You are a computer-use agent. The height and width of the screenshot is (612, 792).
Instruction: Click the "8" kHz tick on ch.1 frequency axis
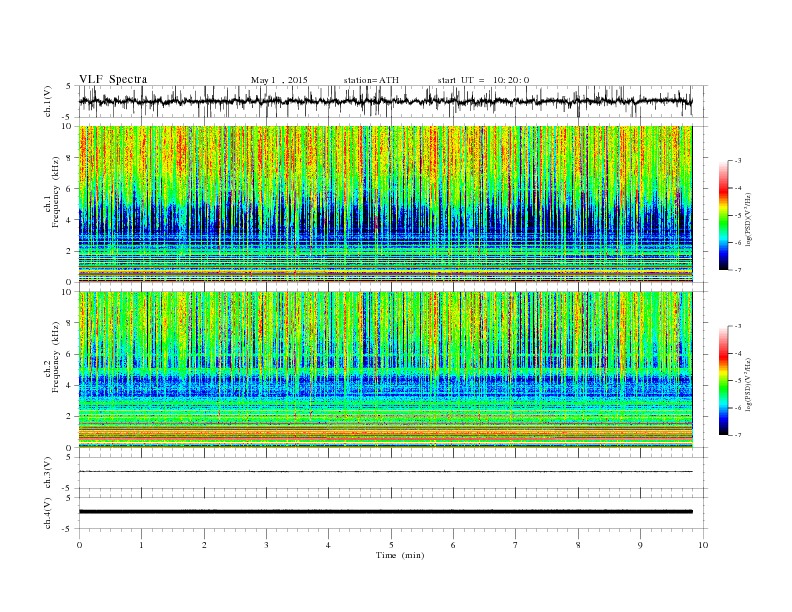[69, 158]
